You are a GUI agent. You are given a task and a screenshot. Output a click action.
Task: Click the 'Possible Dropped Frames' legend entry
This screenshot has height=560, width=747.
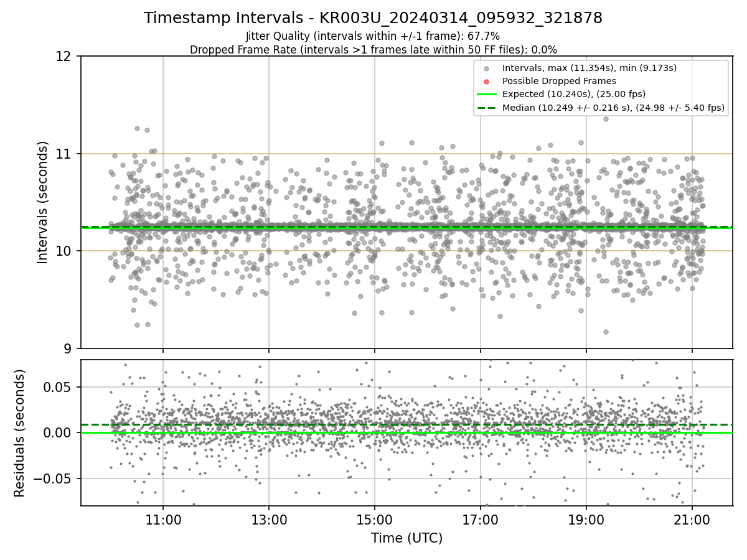(559, 81)
